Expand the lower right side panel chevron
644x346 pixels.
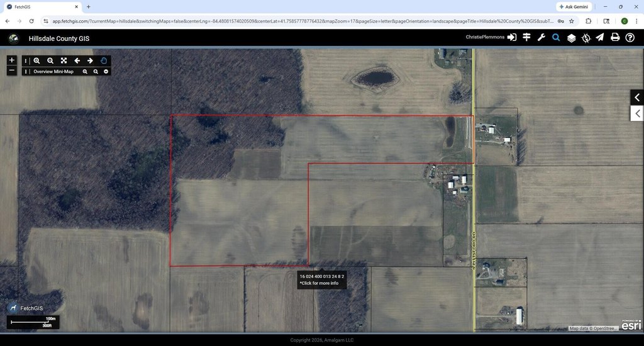tap(637, 114)
